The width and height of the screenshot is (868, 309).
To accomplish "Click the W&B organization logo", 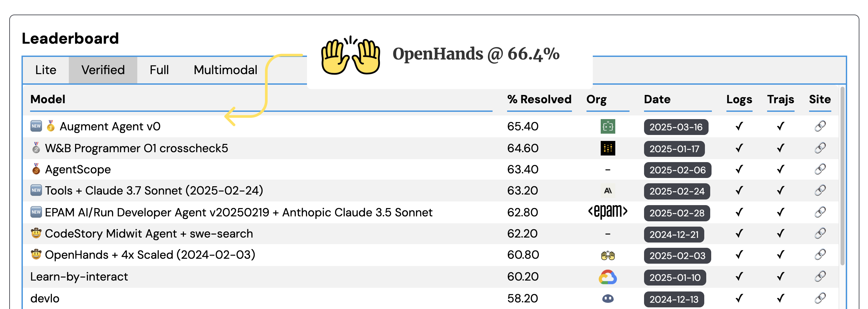I will [x=608, y=148].
